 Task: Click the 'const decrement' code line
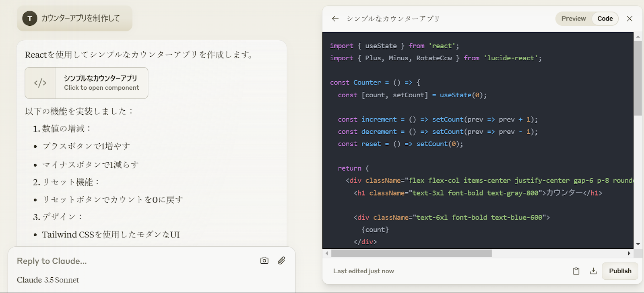tap(438, 132)
